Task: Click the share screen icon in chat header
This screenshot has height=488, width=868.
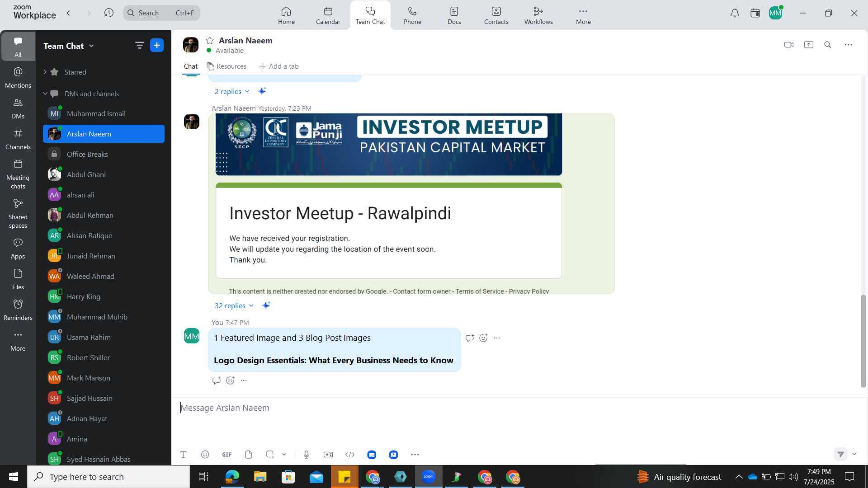Action: click(x=809, y=45)
